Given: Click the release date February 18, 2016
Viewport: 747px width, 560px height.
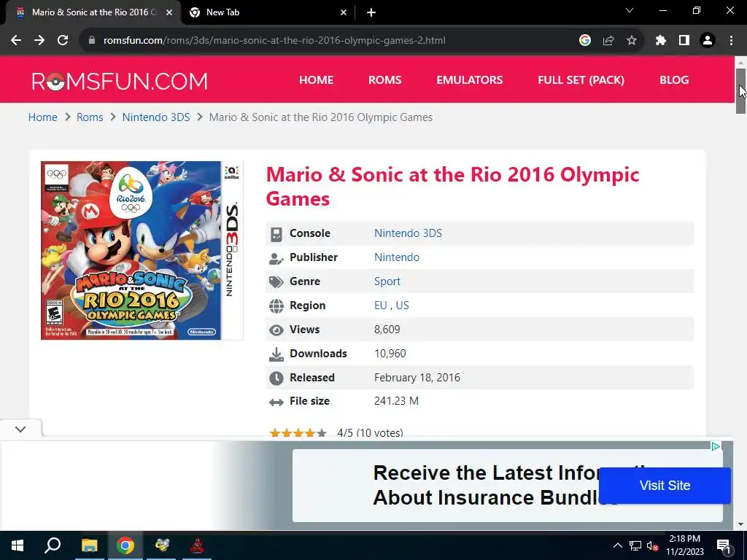Looking at the screenshot, I should 417,378.
